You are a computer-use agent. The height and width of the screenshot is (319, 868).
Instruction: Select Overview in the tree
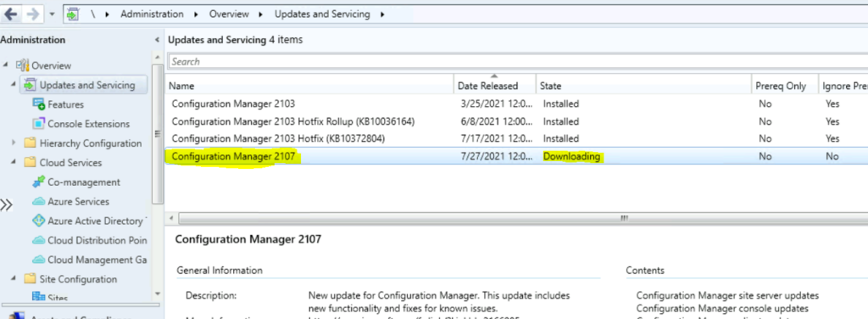(x=52, y=65)
